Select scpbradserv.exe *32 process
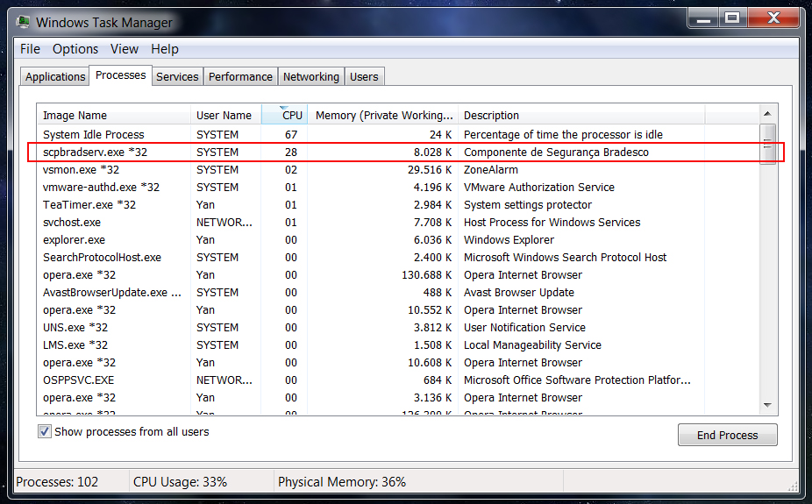812x504 pixels. coord(397,153)
